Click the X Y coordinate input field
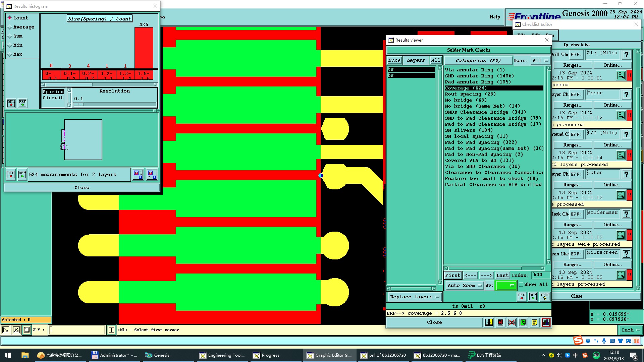The height and width of the screenshot is (362, 644). tap(77, 330)
